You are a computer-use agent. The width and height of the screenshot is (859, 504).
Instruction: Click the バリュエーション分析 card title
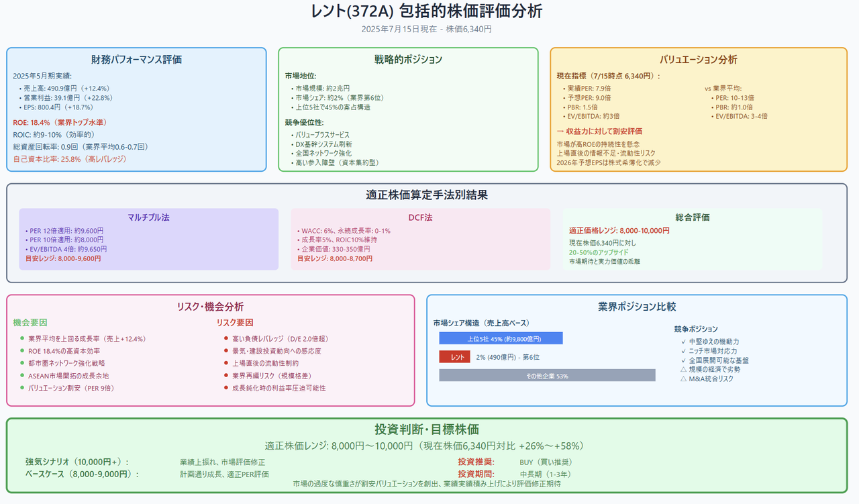(x=699, y=59)
